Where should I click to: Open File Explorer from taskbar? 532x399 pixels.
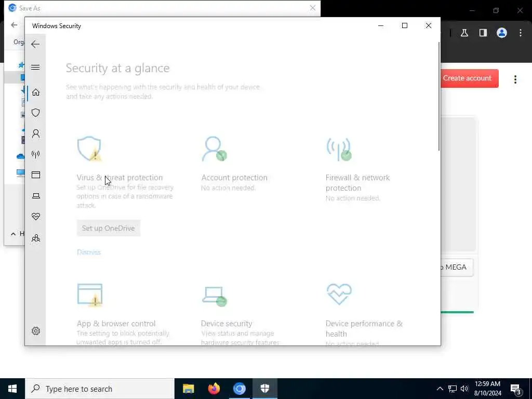188,389
